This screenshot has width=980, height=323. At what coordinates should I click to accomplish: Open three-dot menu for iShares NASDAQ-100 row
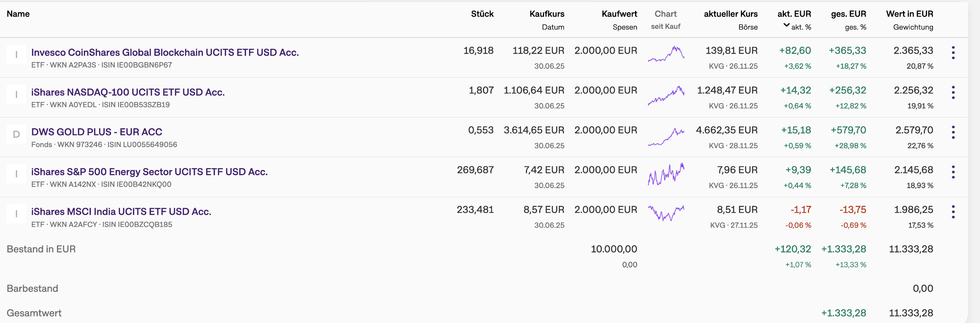coord(953,92)
